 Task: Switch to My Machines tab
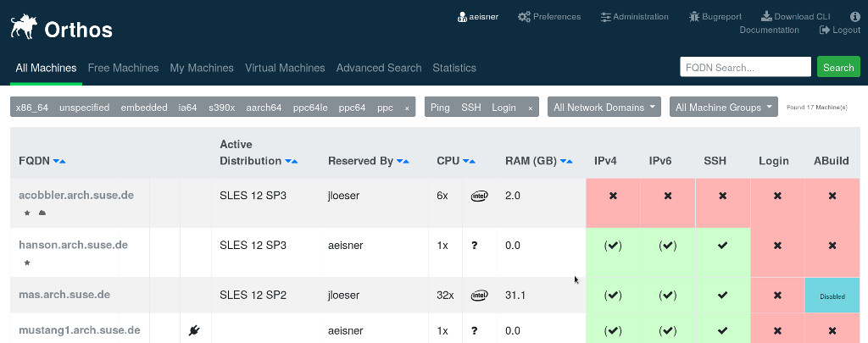click(x=202, y=68)
